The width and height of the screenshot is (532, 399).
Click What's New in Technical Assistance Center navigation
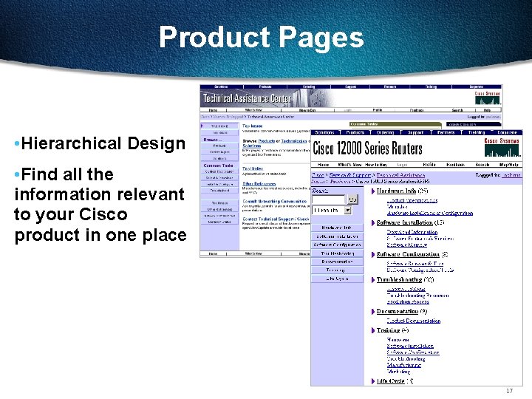[253, 110]
